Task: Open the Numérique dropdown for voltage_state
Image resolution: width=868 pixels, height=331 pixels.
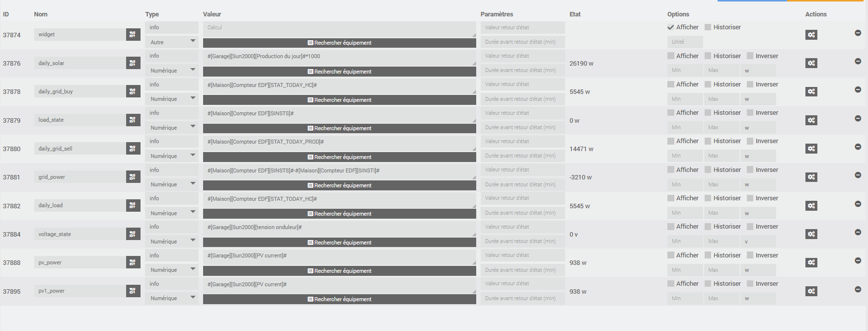Action: [171, 241]
